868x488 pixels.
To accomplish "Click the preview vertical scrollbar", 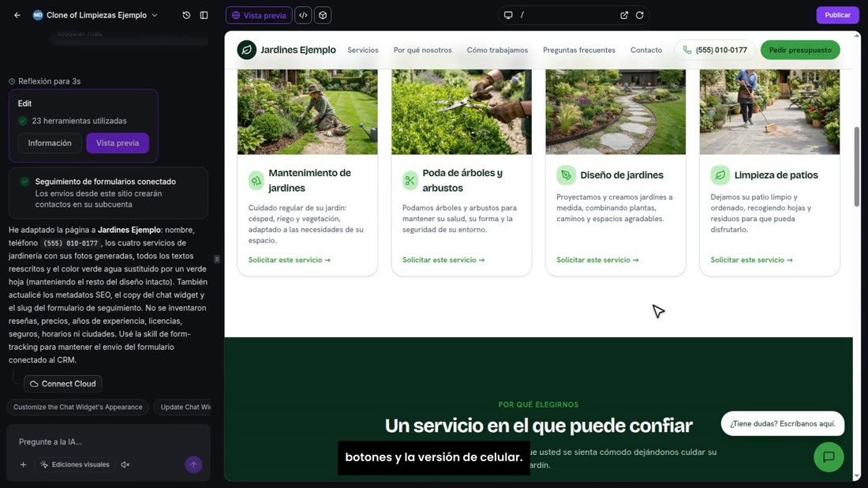I will click(x=856, y=166).
